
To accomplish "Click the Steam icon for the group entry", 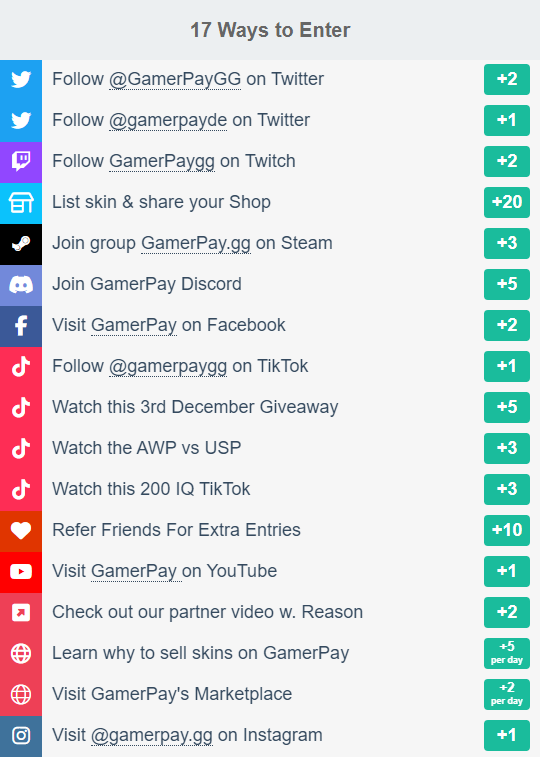I will click(x=21, y=243).
